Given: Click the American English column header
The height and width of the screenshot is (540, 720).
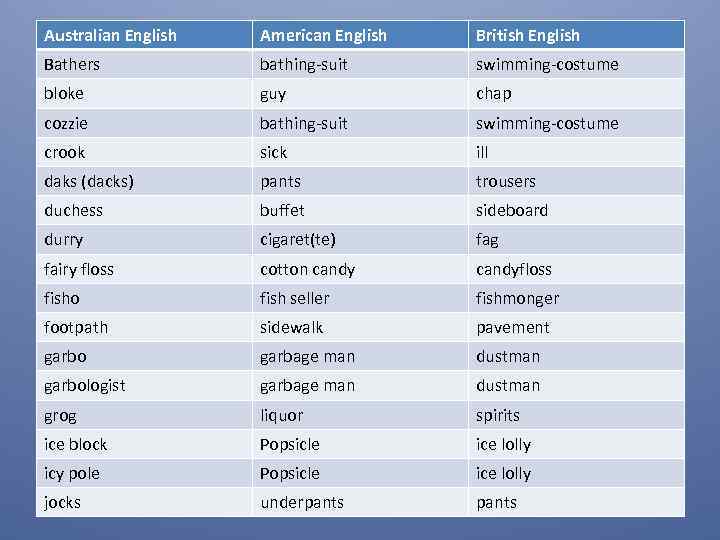Looking at the screenshot, I should coord(323,36).
